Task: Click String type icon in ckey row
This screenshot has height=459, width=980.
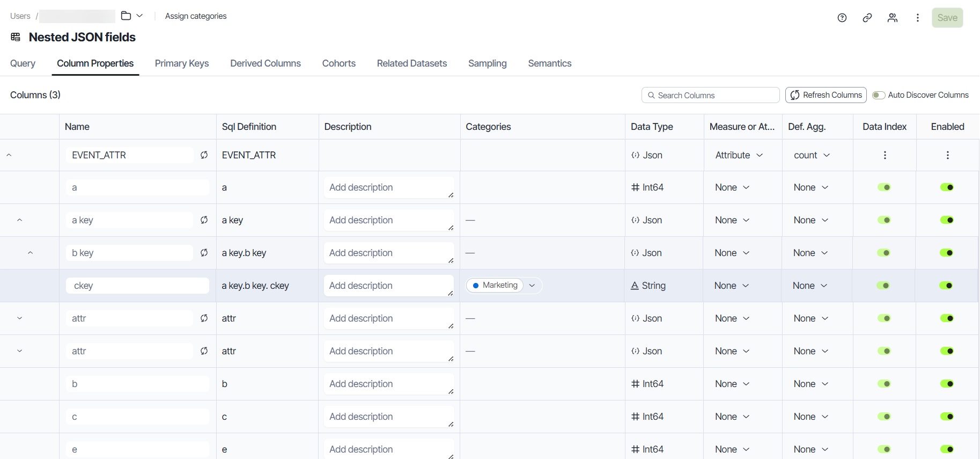Action: pos(635,286)
